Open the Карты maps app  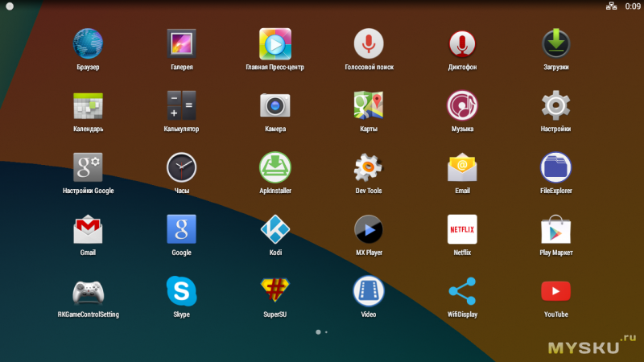click(369, 105)
